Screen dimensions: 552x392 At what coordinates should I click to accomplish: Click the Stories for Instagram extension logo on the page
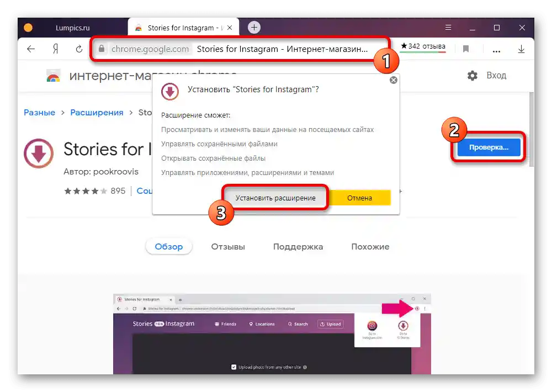pyautogui.click(x=39, y=153)
